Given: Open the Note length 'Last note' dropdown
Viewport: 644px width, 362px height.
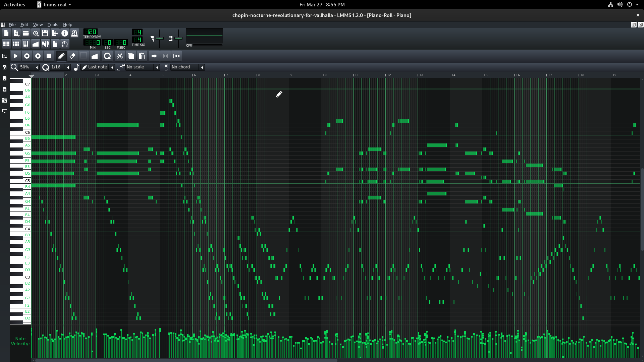Looking at the screenshot, I should pyautogui.click(x=112, y=67).
